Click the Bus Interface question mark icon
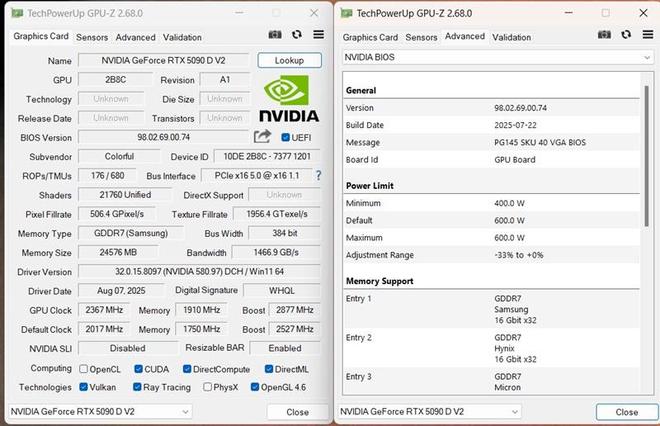 (319, 176)
